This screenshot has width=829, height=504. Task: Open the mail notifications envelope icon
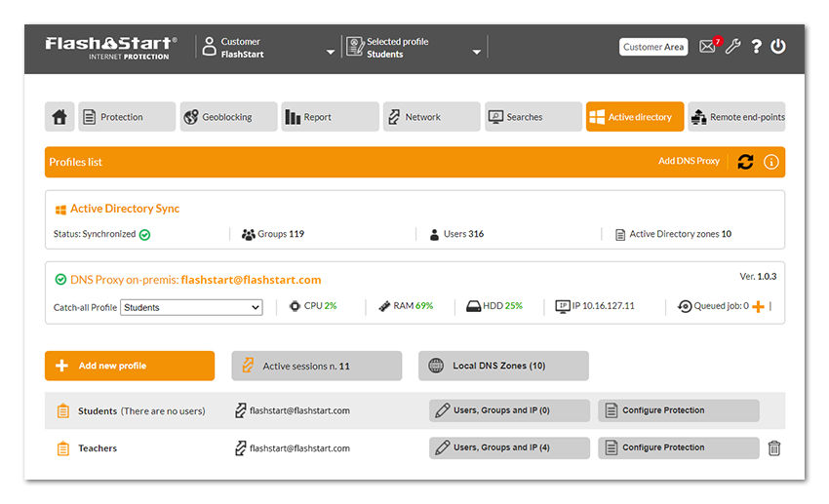tap(707, 47)
